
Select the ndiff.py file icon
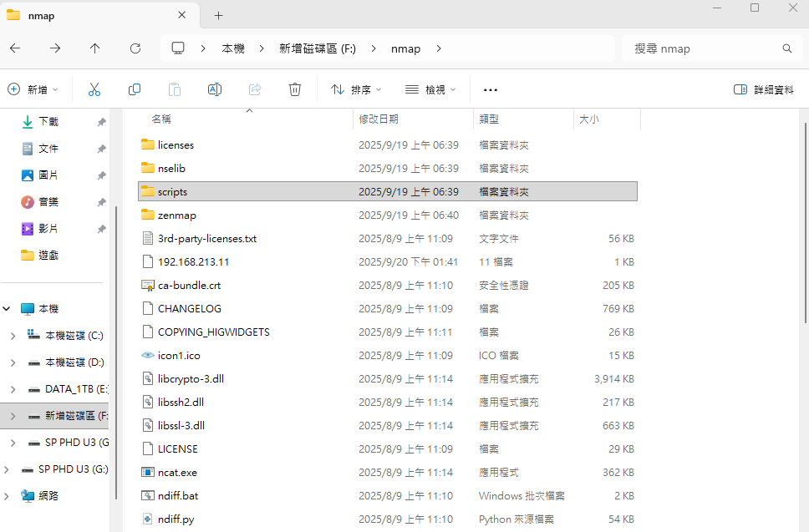click(x=148, y=519)
